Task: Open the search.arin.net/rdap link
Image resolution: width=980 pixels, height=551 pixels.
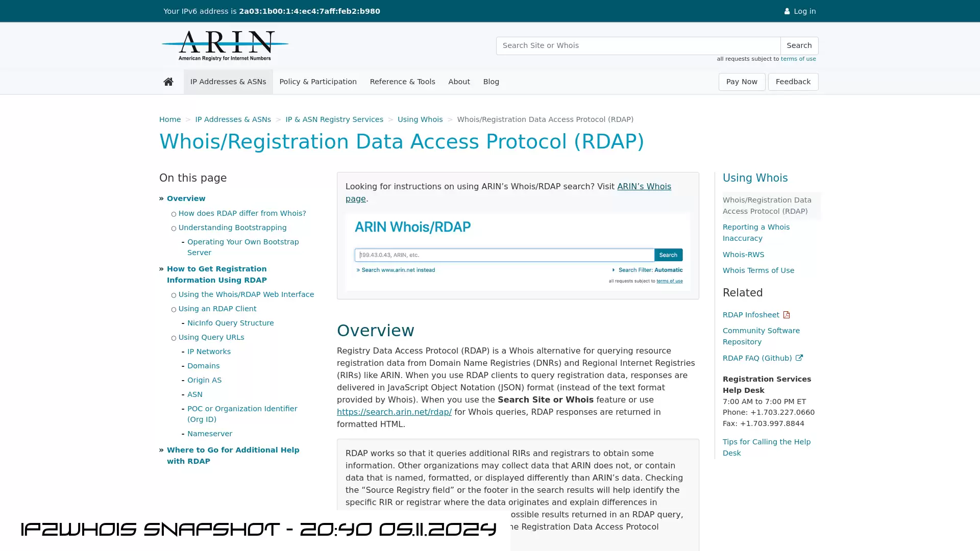Action: click(394, 412)
